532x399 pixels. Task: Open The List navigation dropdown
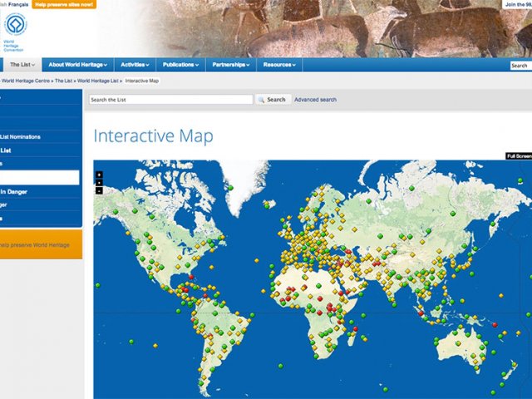pyautogui.click(x=22, y=65)
